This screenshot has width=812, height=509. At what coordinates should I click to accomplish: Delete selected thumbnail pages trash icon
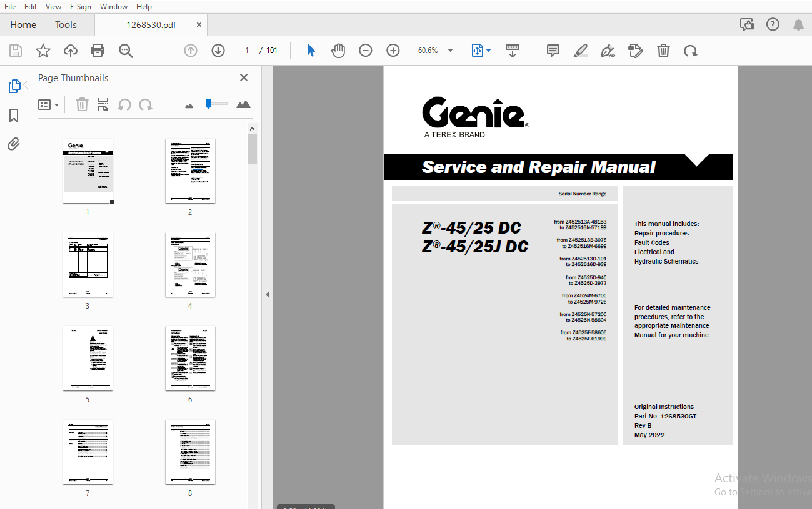pos(82,105)
